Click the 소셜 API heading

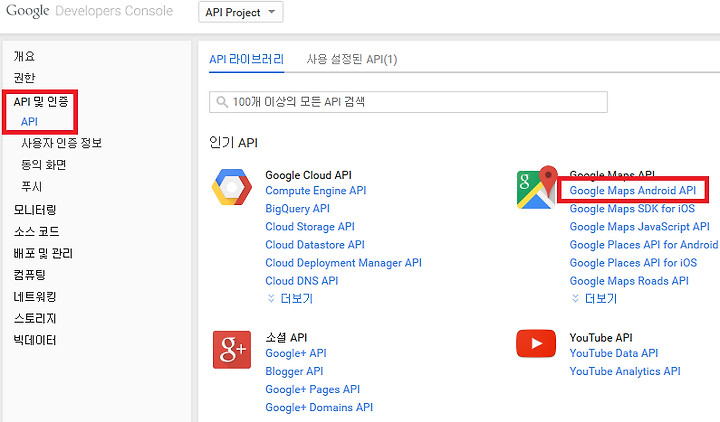pyautogui.click(x=286, y=338)
